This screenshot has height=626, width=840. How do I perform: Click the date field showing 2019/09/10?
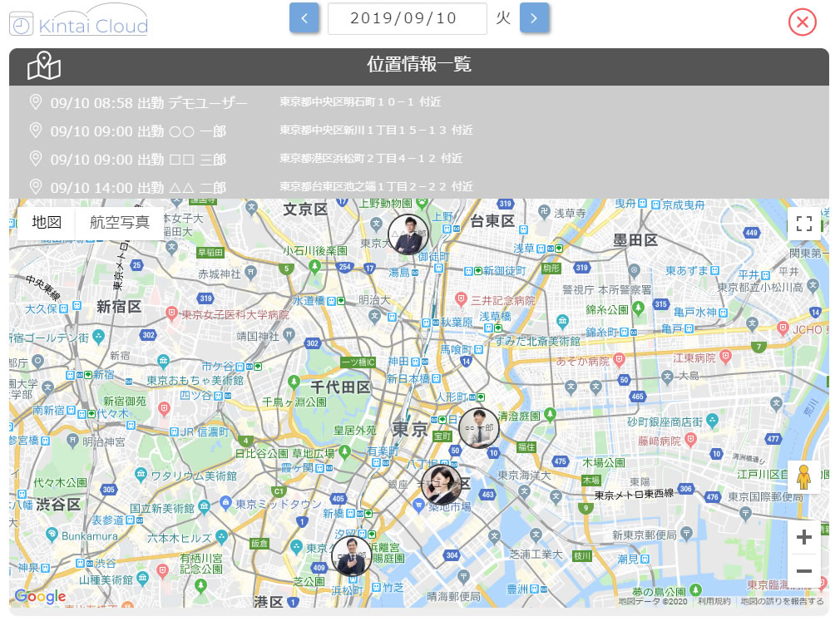(407, 18)
